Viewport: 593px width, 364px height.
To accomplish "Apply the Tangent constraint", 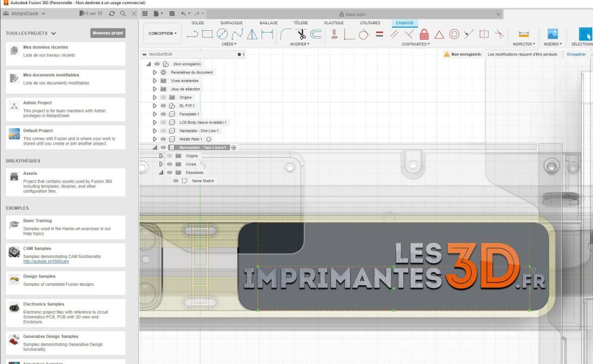I will 364,34.
